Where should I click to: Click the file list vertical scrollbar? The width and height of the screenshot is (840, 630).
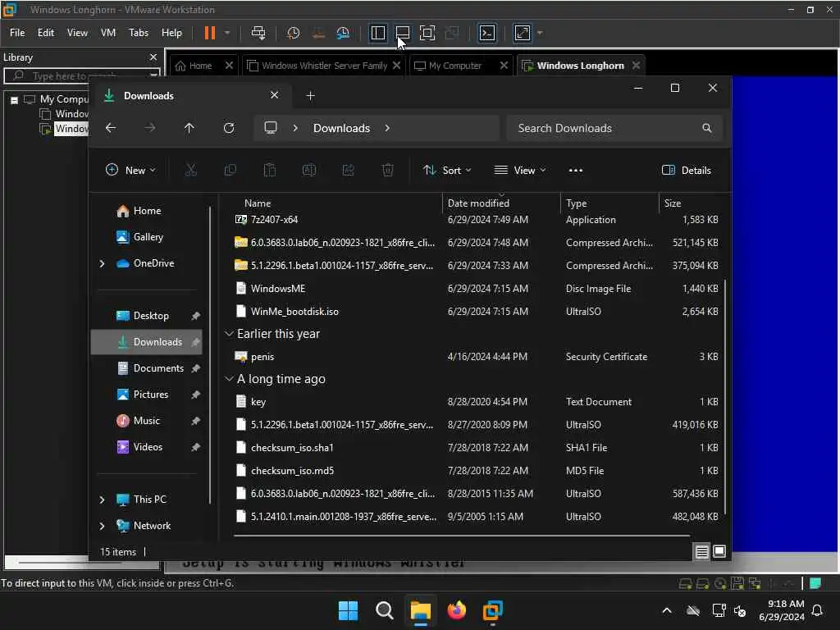(x=725, y=396)
